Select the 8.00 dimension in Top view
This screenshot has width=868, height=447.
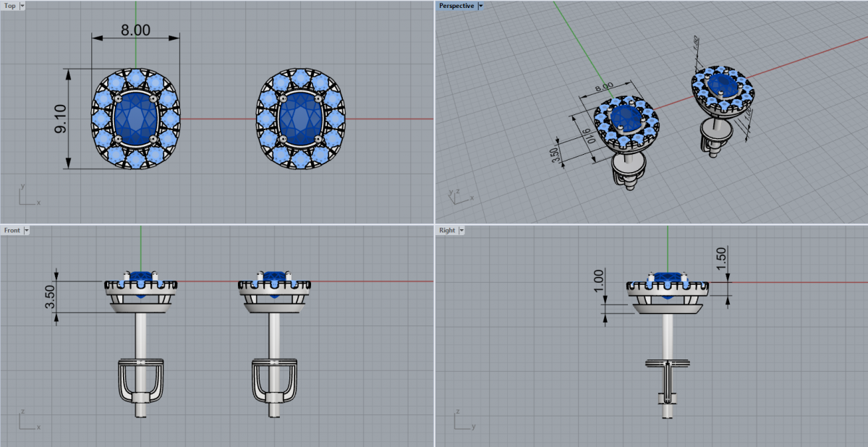point(135,30)
